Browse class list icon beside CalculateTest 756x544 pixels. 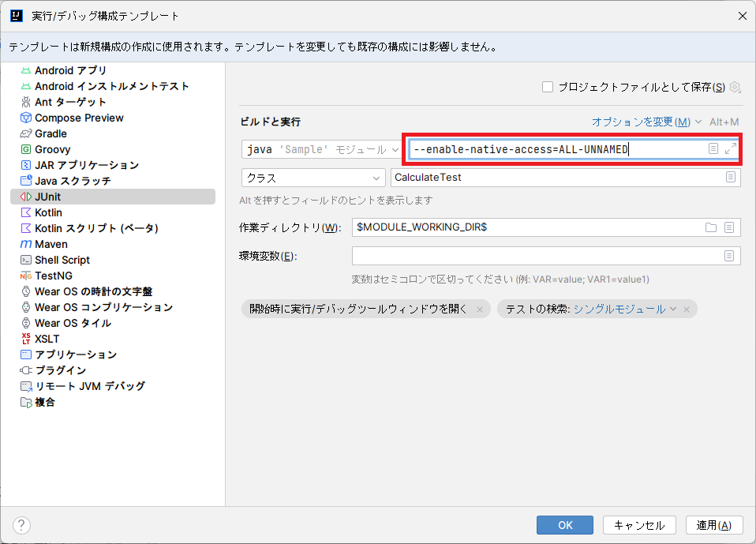coord(731,177)
